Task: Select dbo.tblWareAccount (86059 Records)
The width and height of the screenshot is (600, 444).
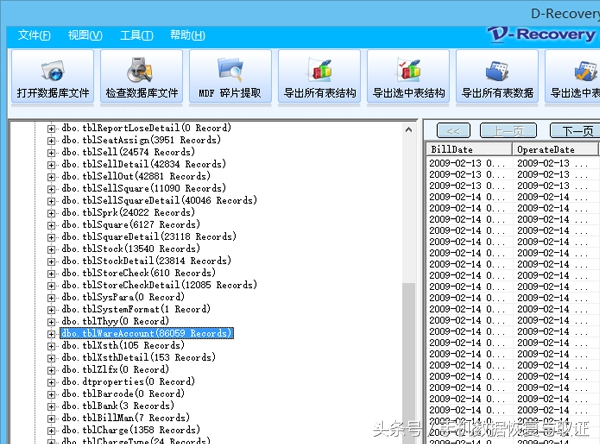Action: coord(147,333)
